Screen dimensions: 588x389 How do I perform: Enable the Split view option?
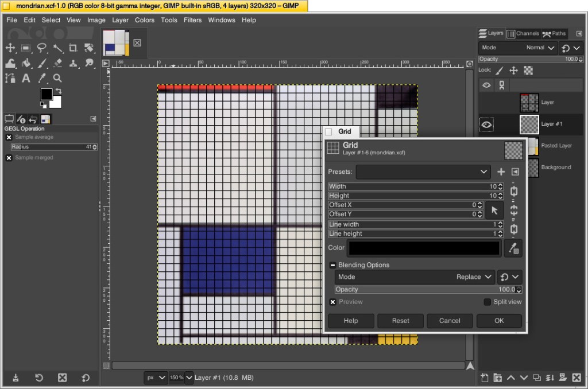pyautogui.click(x=487, y=301)
